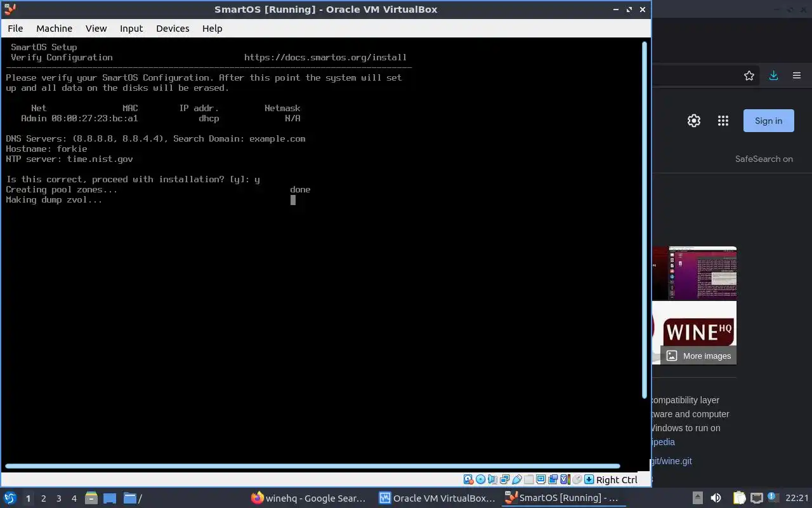Click the 22:21 clock

pos(797,498)
